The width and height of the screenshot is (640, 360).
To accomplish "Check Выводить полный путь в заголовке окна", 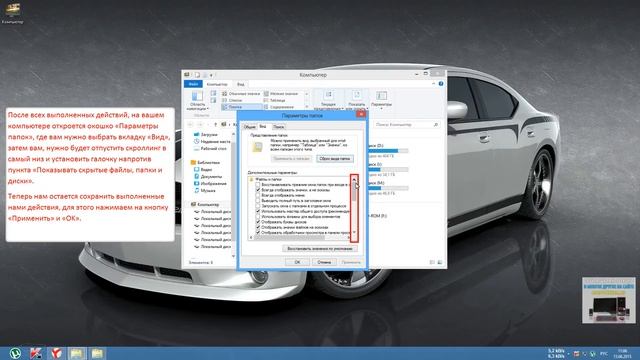I will (258, 201).
